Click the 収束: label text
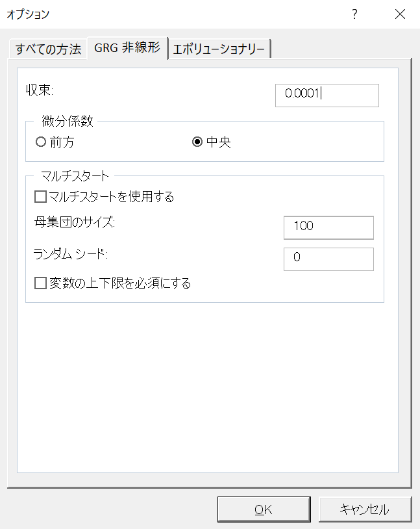The width and height of the screenshot is (420, 529). click(x=40, y=90)
